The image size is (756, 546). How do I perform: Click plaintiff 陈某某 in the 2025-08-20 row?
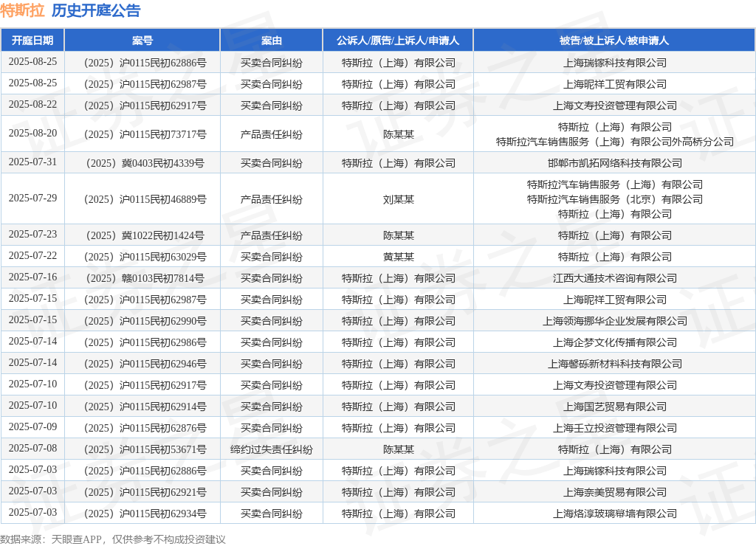pyautogui.click(x=398, y=134)
